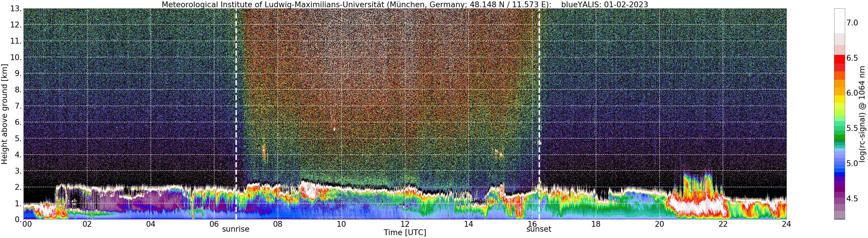The height and width of the screenshot is (238, 868).
Task: Click the white top segment of the colorbar
Action: pos(839,21)
